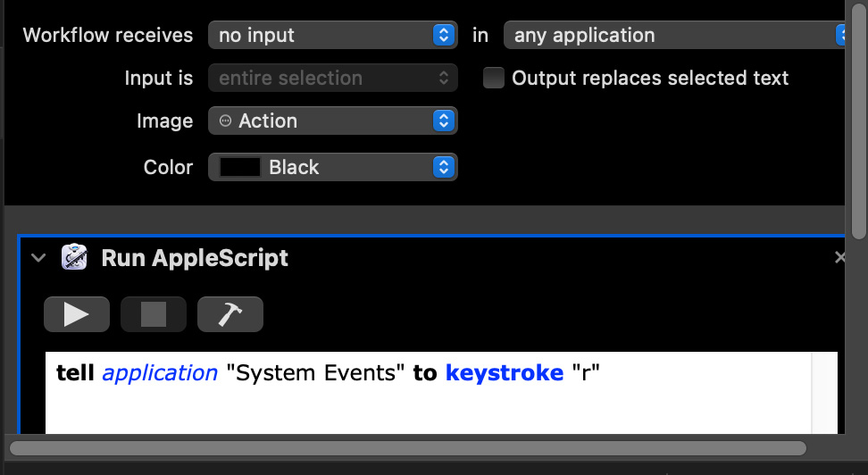Click the vertical scrollbar on the right
The width and height of the screenshot is (868, 475).
click(859, 116)
